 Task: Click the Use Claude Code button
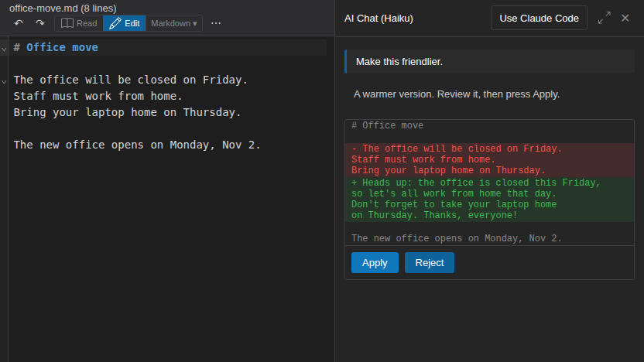click(539, 18)
